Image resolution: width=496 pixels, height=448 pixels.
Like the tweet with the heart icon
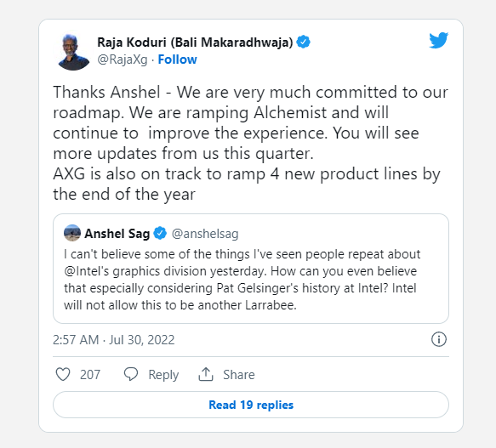coord(63,374)
